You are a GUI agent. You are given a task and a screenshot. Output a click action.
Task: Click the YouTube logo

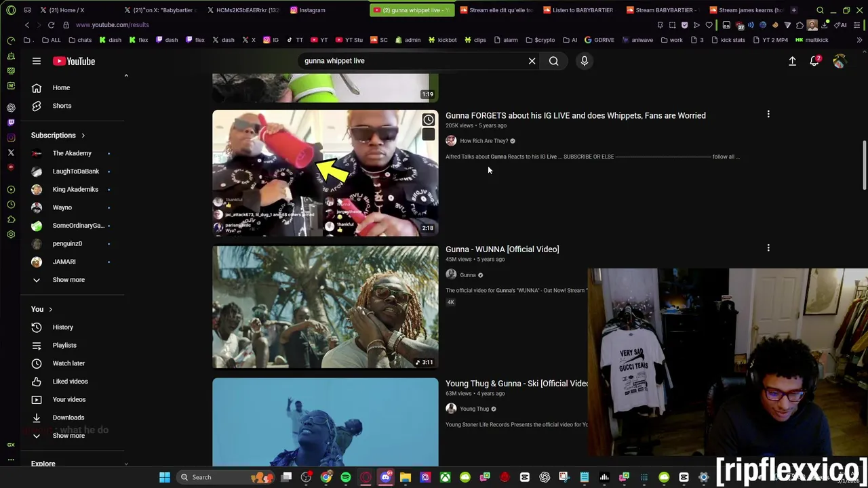coord(74,61)
